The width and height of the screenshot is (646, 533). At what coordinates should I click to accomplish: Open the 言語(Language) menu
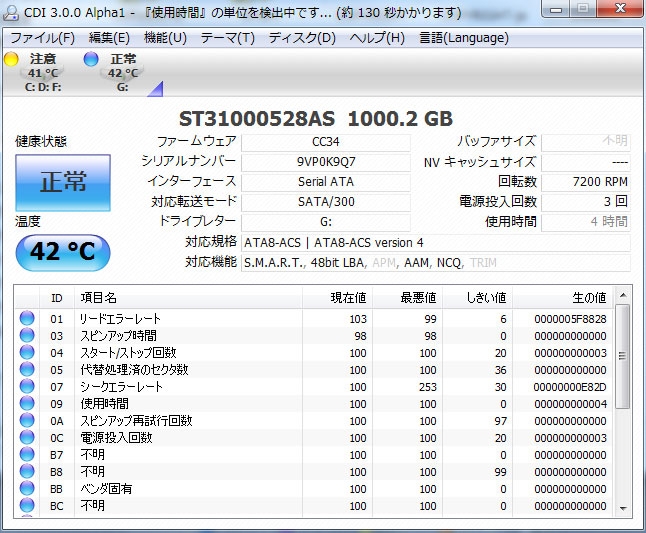(x=464, y=38)
